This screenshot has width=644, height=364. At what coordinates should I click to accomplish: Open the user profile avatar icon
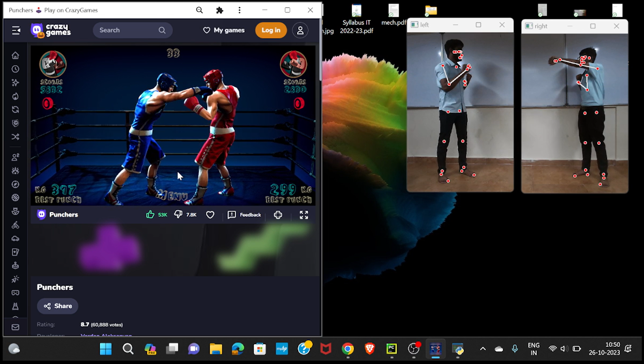tap(300, 30)
